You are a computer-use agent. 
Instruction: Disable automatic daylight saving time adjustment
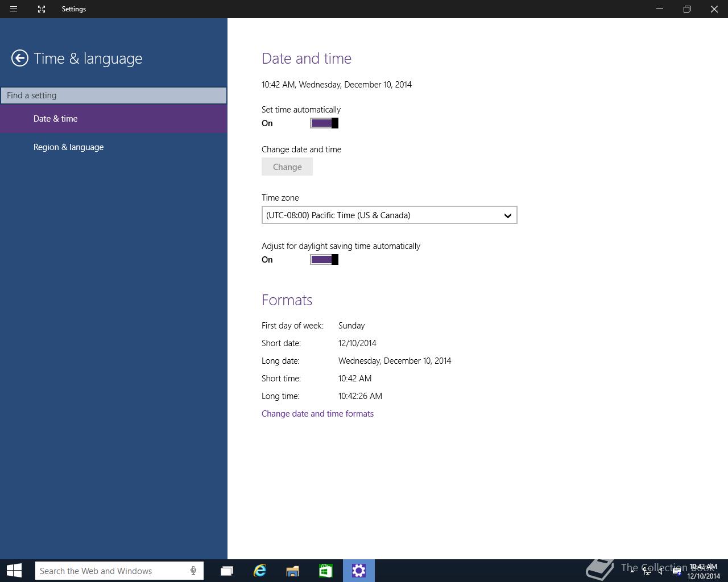coord(324,260)
